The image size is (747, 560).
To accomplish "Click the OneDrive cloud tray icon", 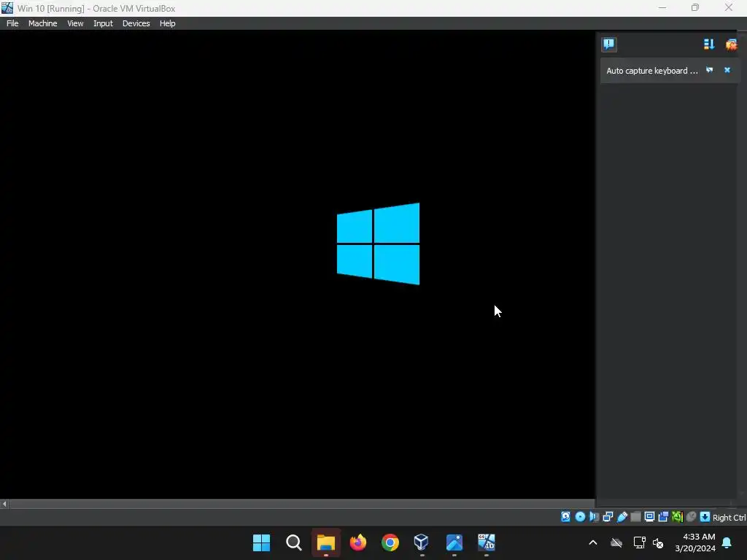I will (x=616, y=542).
